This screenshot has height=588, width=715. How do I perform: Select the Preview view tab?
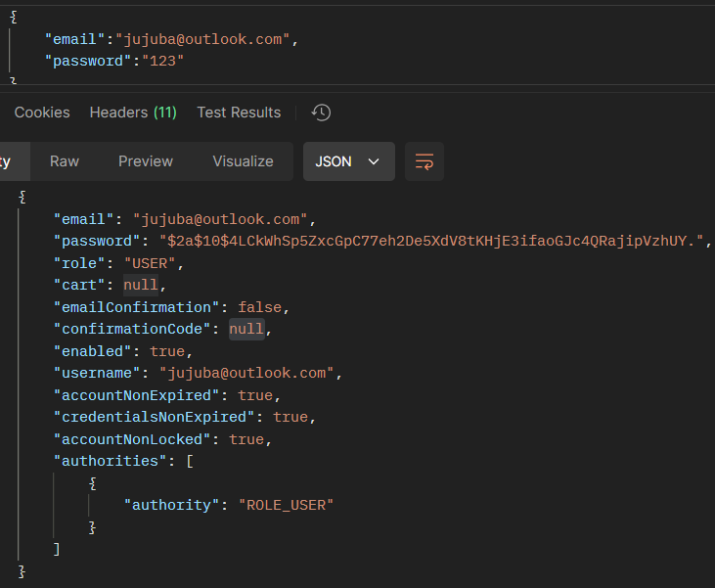pos(146,161)
